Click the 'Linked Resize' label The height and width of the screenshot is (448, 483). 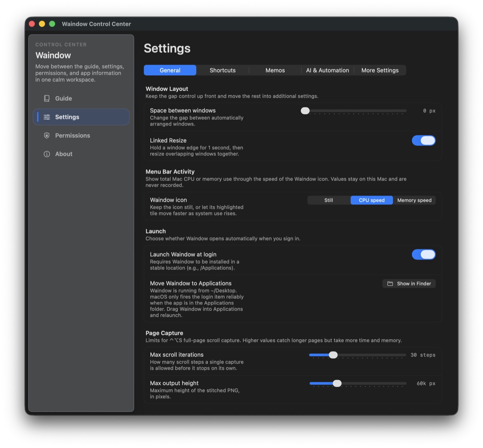[168, 140]
